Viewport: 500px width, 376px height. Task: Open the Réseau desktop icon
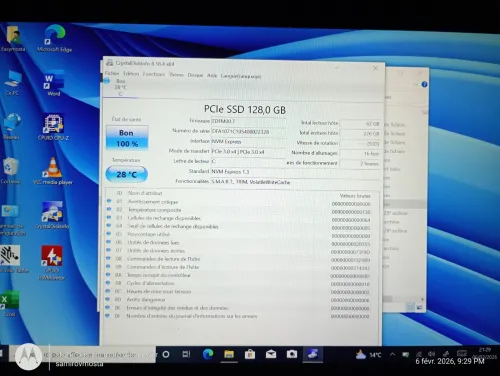click(x=12, y=127)
